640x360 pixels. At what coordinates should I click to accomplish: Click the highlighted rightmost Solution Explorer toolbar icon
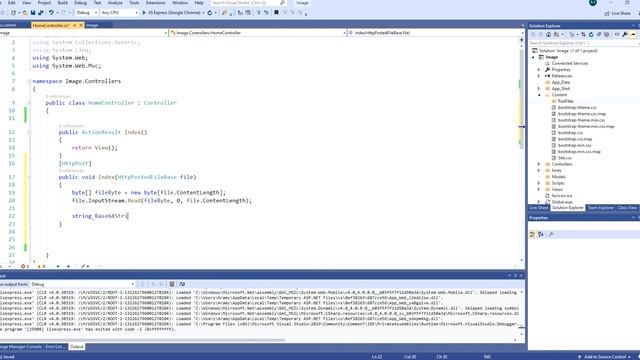633,35
